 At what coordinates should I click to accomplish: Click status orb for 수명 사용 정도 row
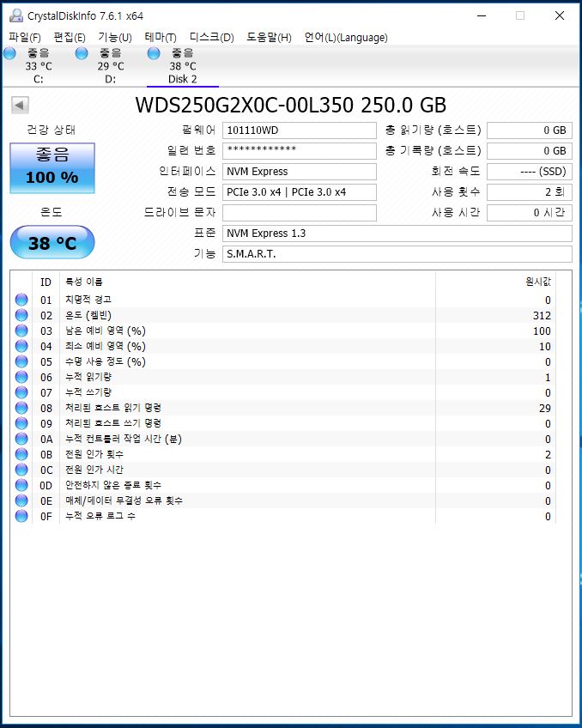click(x=21, y=361)
